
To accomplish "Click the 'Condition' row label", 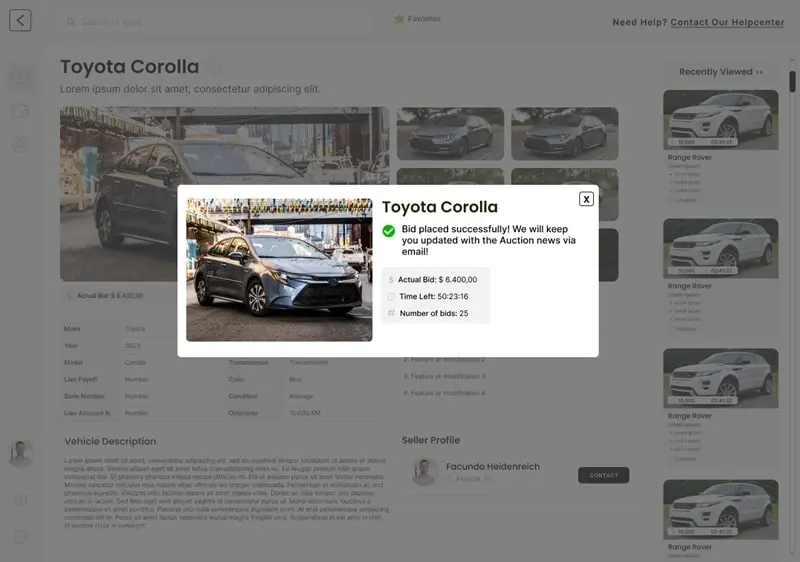I will click(243, 396).
